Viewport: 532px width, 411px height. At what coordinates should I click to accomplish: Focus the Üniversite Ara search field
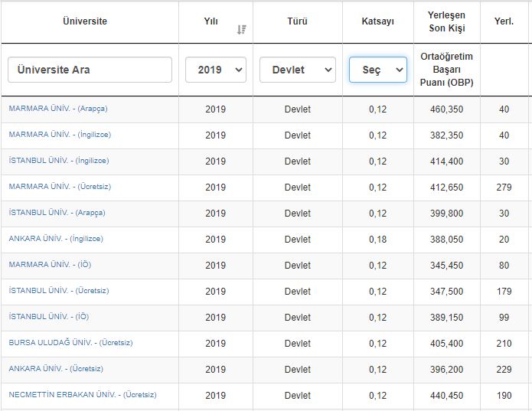click(90, 70)
